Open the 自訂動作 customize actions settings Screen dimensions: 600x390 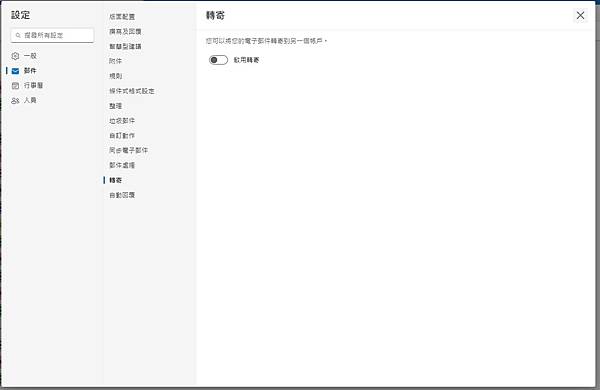[x=122, y=136]
